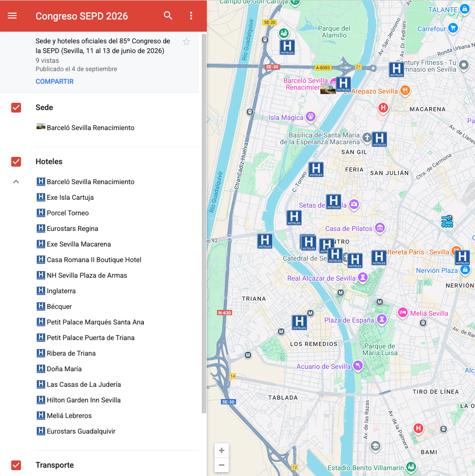This screenshot has height=476, width=475.
Task: Uncheck the Sede layer checkbox
Action: [x=16, y=108]
